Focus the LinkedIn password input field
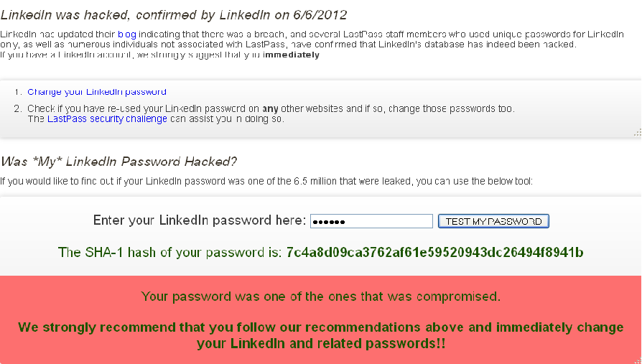The height and width of the screenshot is (364, 642). 371,221
